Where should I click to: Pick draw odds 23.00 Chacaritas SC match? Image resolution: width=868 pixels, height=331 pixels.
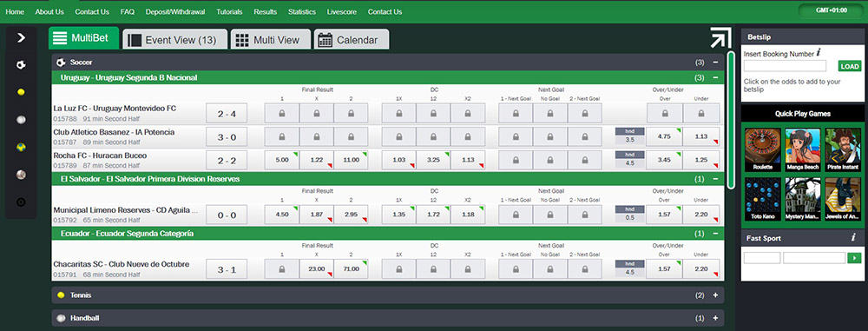pos(317,268)
